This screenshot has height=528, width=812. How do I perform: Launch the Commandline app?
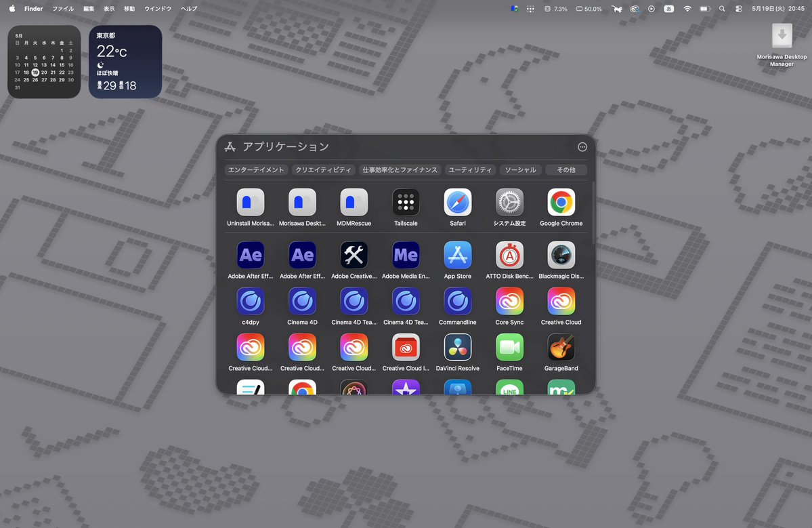pyautogui.click(x=458, y=302)
